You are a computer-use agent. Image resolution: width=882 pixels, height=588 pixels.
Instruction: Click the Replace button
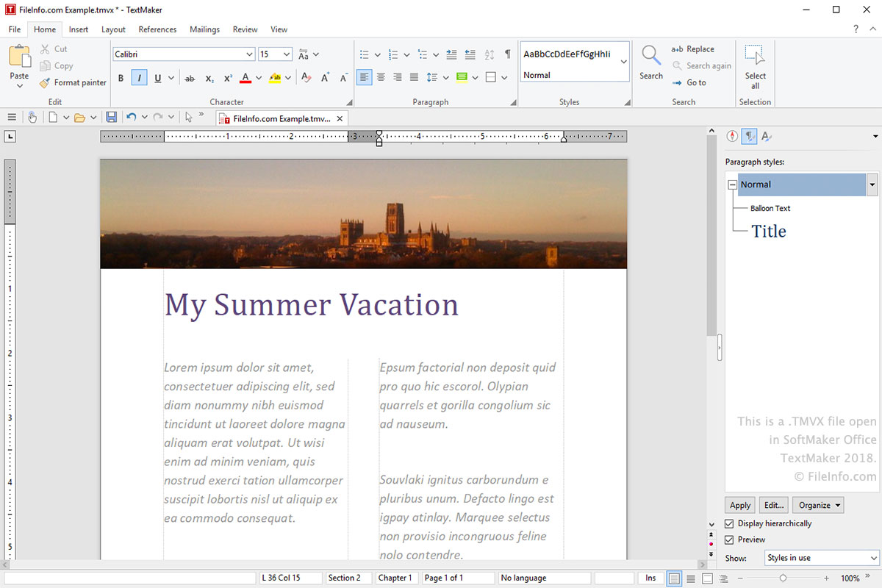tap(692, 49)
